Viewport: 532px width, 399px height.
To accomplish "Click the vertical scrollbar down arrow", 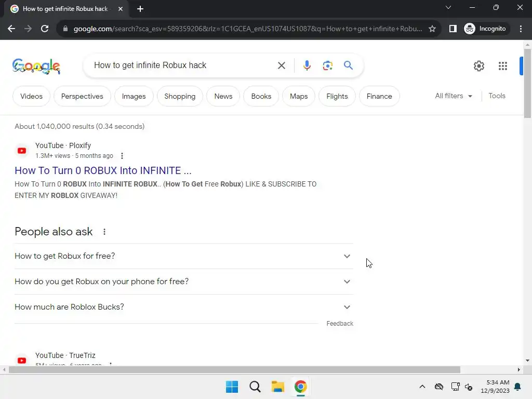I will click(x=528, y=361).
